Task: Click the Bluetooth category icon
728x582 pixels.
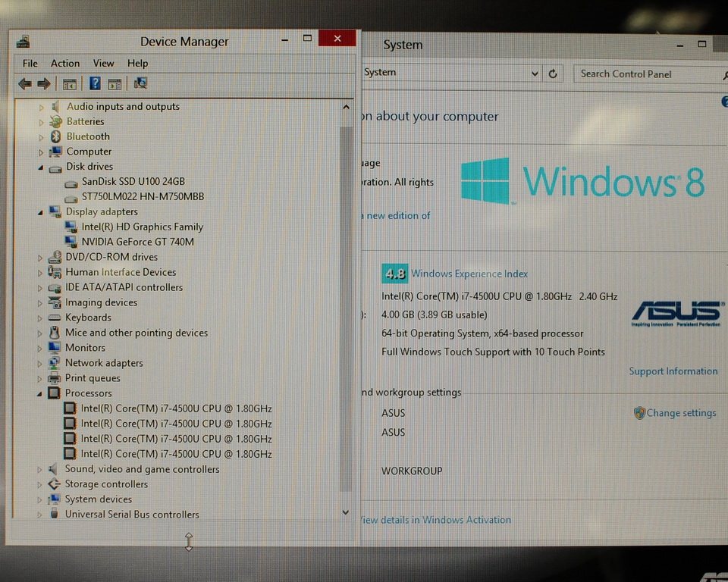Action: point(56,136)
